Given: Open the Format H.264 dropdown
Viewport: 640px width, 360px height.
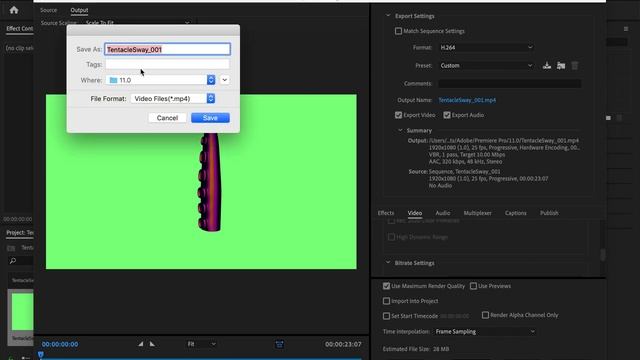Looking at the screenshot, I should click(486, 47).
